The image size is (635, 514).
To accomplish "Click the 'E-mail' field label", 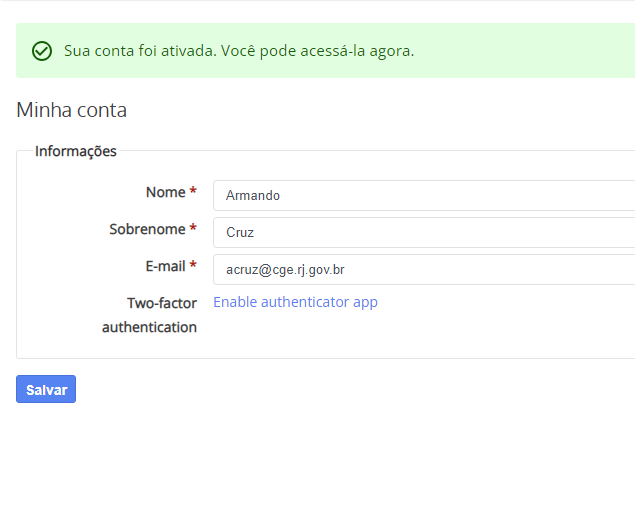I will coord(165,266).
